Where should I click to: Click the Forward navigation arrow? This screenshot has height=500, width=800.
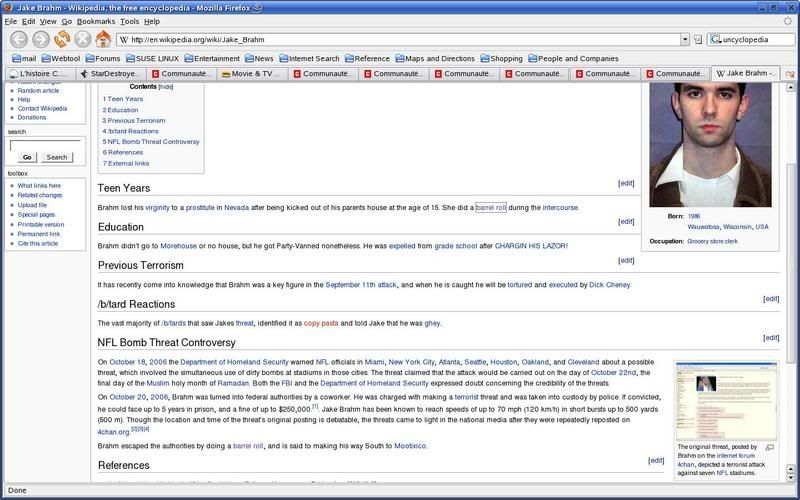41,39
